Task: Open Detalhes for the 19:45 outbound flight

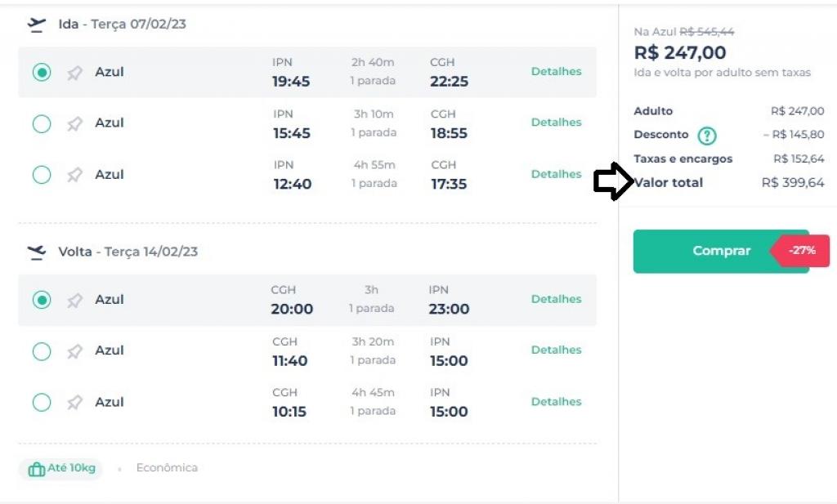Action: [556, 72]
